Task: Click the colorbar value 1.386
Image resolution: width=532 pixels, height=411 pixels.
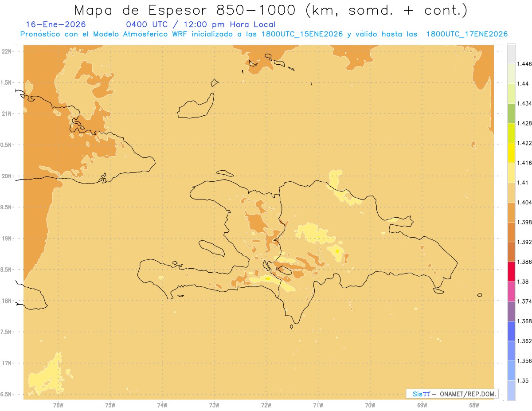Action: (x=525, y=262)
